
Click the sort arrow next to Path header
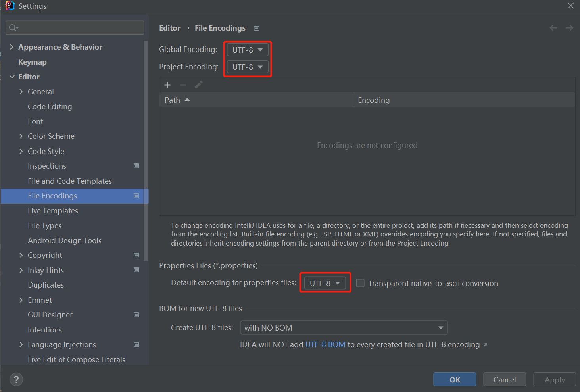[187, 100]
